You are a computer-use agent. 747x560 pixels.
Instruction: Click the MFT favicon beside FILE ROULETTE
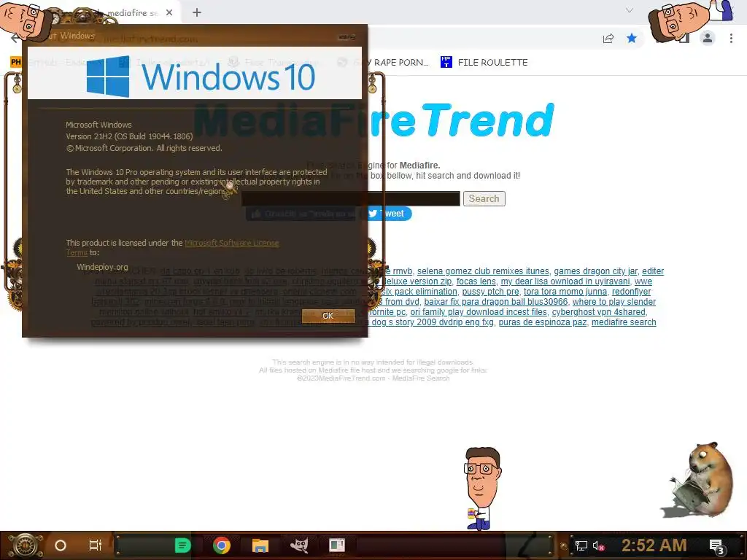click(446, 62)
